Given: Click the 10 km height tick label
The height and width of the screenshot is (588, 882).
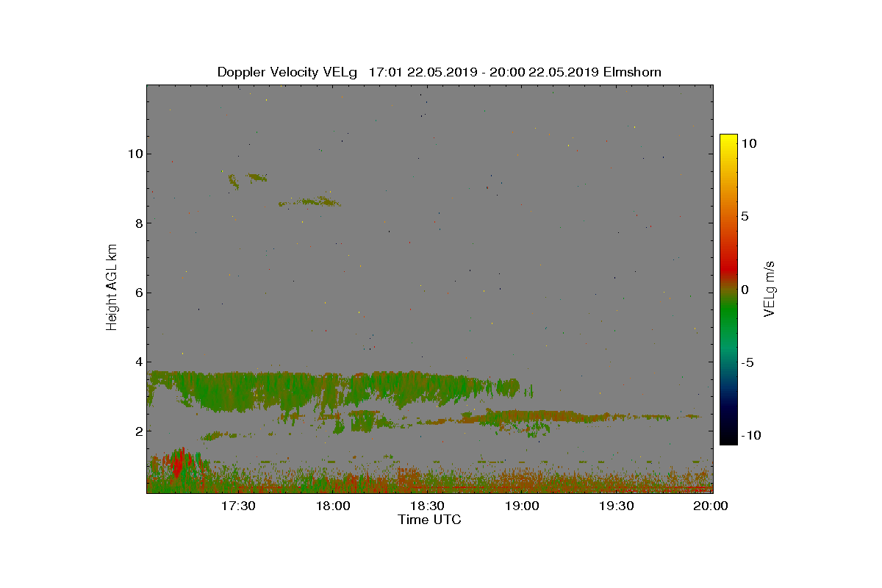Looking at the screenshot, I should (x=134, y=154).
